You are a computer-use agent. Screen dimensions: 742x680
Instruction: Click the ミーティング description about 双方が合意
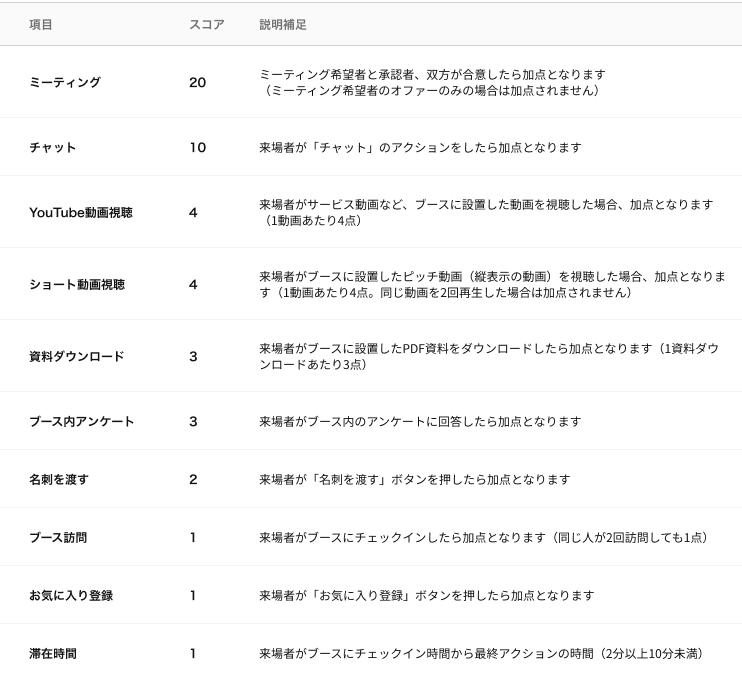(x=433, y=82)
